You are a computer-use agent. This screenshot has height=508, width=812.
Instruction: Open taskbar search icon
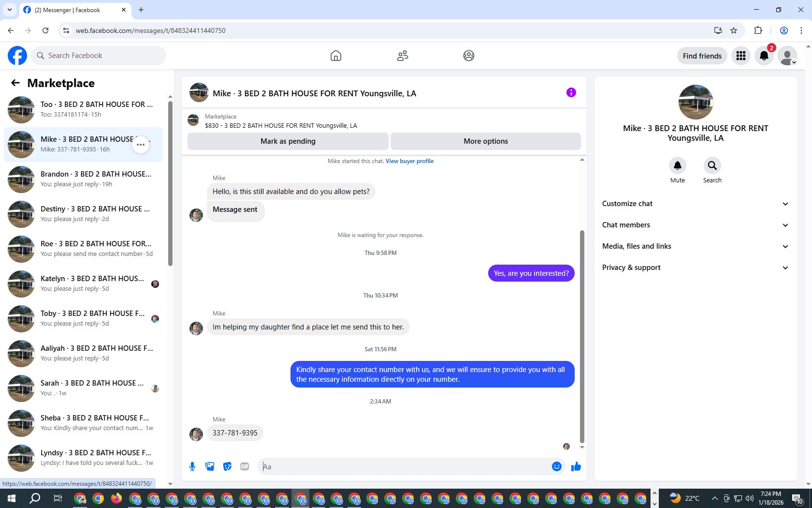tap(35, 498)
